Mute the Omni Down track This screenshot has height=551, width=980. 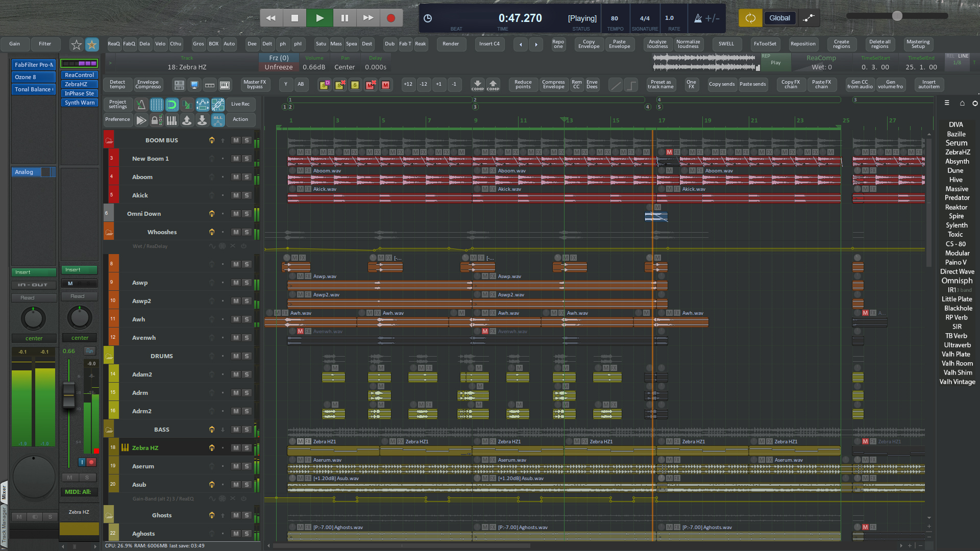236,214
